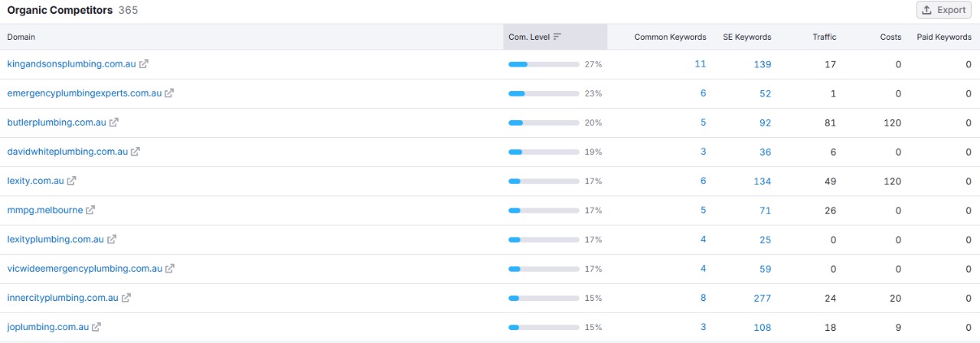
Task: Select costs value 20 for innercityplumbing
Action: (x=895, y=298)
